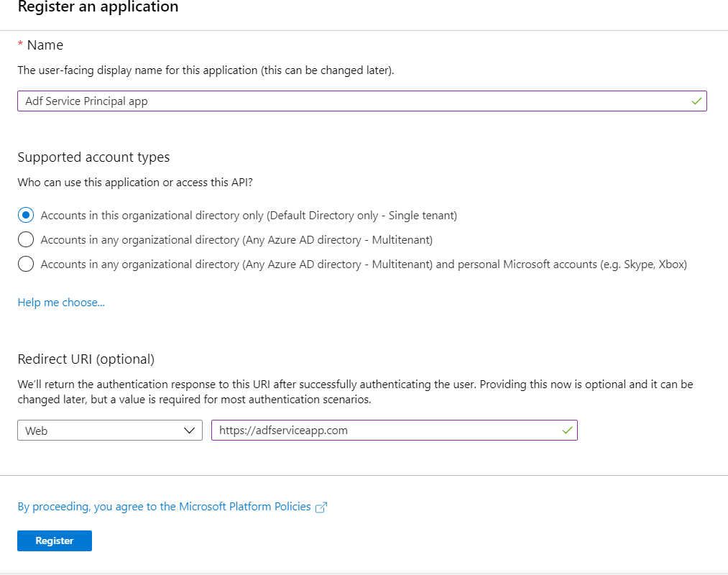Click the Register button
The height and width of the screenshot is (575, 728).
point(55,540)
